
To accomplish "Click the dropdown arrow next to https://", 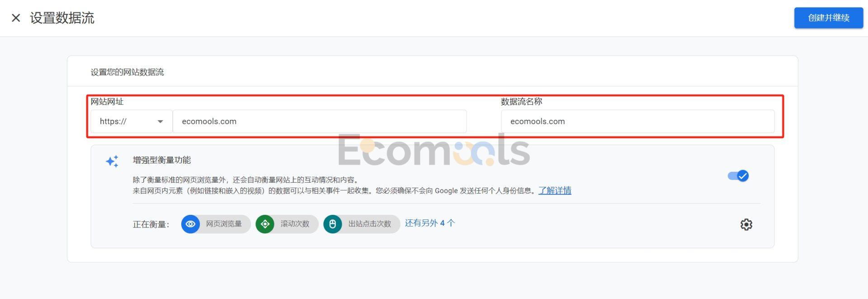I will coord(160,121).
